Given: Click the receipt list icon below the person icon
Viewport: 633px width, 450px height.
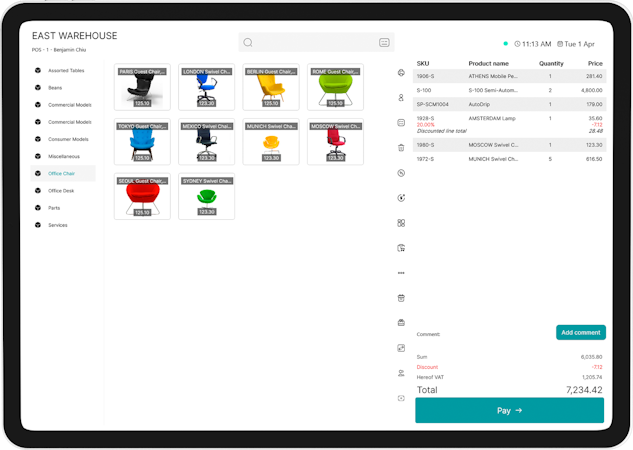Looking at the screenshot, I should tap(401, 123).
